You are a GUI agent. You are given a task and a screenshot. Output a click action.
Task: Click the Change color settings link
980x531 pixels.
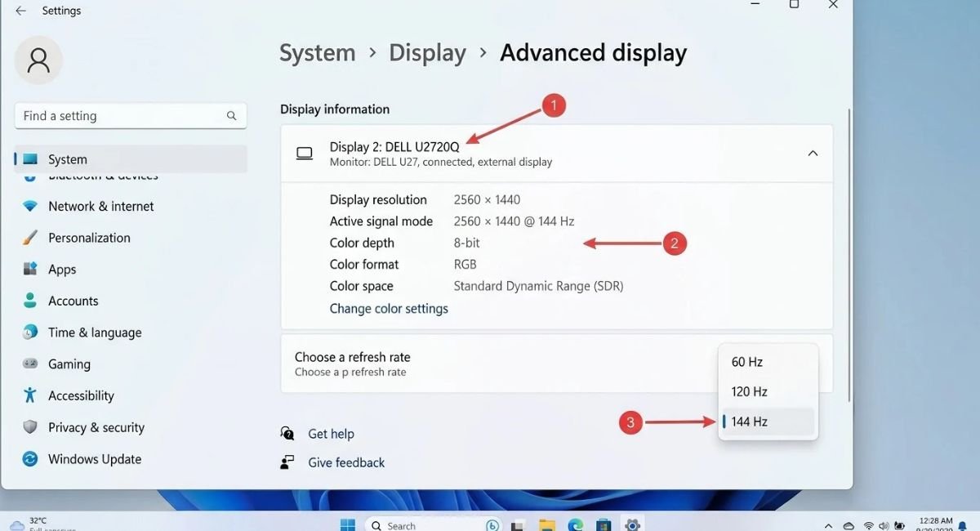[389, 309]
